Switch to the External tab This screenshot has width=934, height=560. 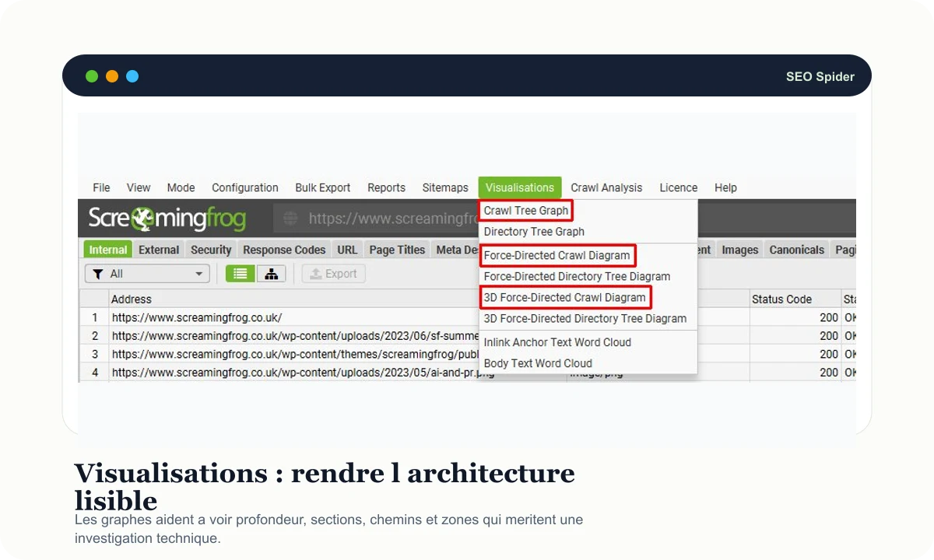click(x=159, y=250)
